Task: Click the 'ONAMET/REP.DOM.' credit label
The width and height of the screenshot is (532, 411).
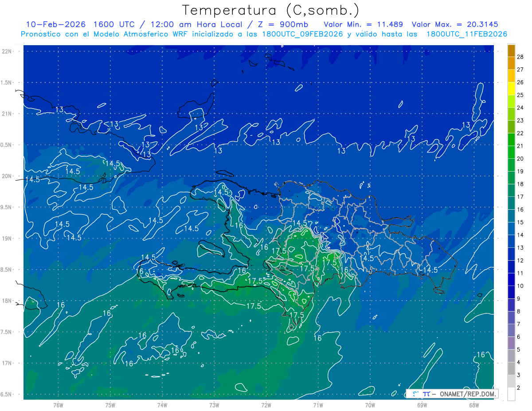Action: tap(467, 394)
